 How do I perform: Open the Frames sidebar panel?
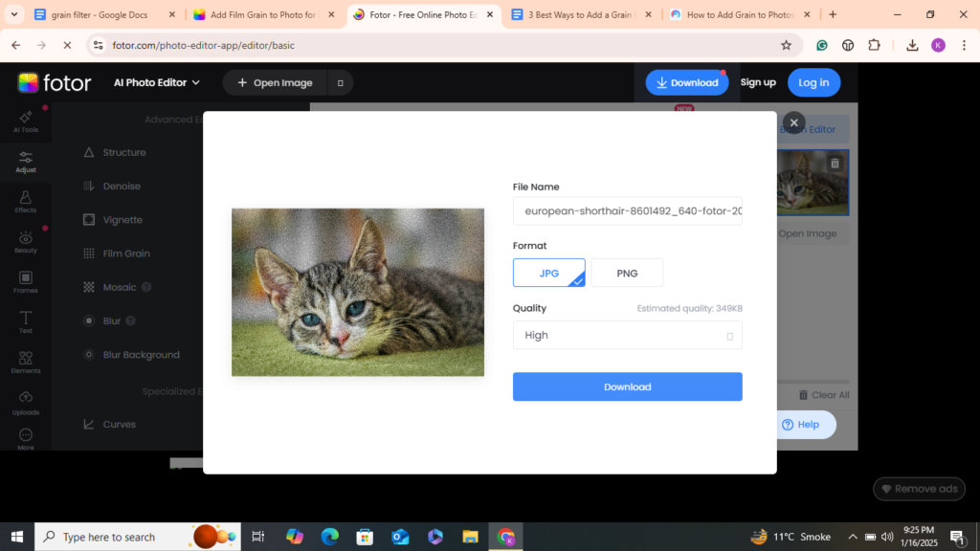[x=26, y=282]
